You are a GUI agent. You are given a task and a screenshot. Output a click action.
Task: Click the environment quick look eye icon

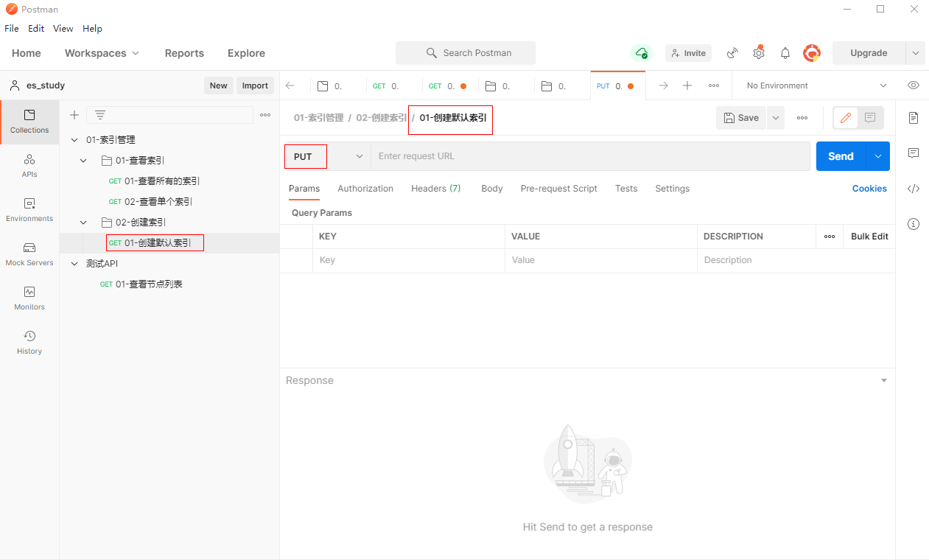[x=914, y=85]
